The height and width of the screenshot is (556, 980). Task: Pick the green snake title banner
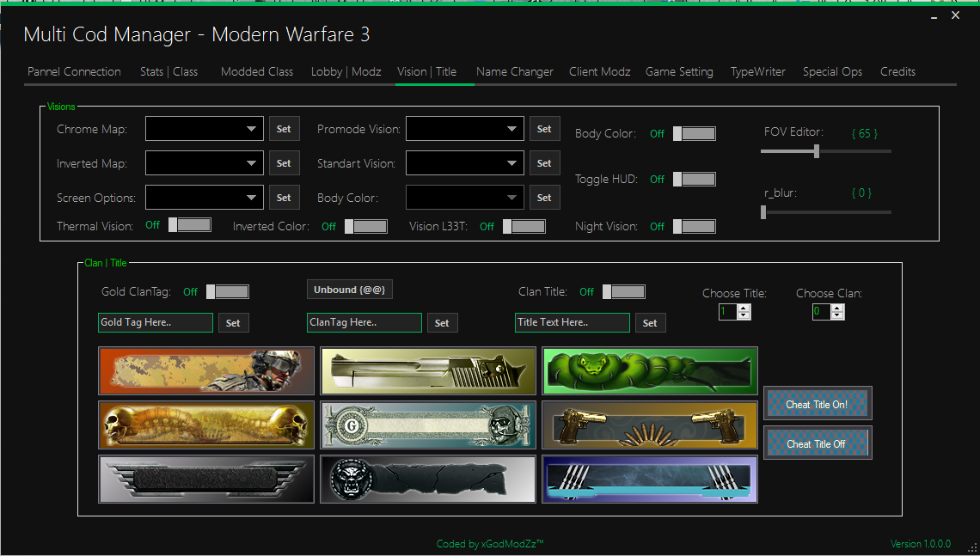point(650,371)
